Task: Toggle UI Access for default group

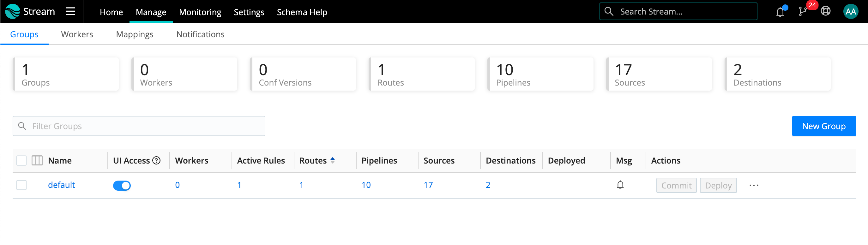Action: point(122,185)
